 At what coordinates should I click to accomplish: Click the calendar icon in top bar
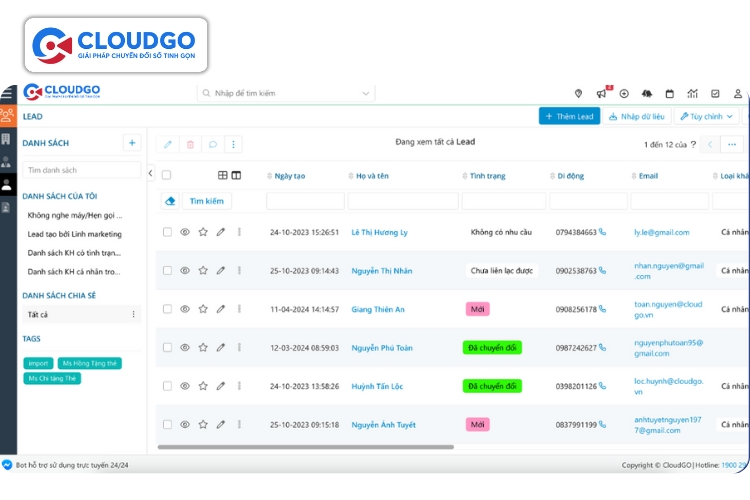tap(669, 93)
